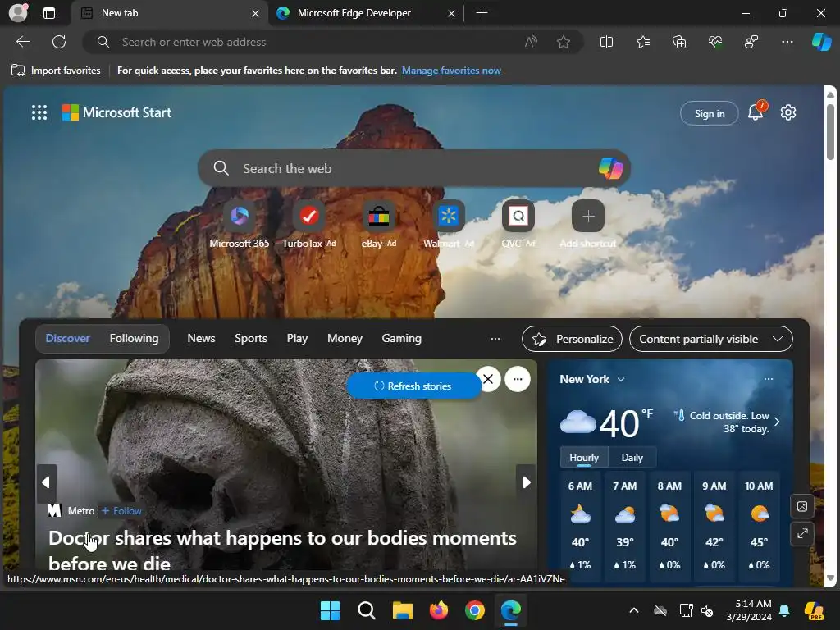Switch to the Following feed

134,339
